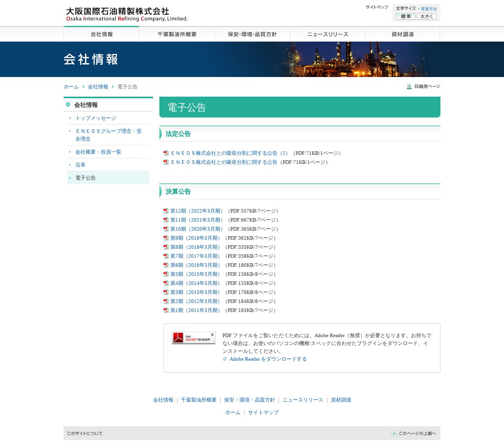Open the 第7期（2017年3月期） financial notice
Image resolution: width=504 pixels, height=444 pixels.
[x=196, y=256]
